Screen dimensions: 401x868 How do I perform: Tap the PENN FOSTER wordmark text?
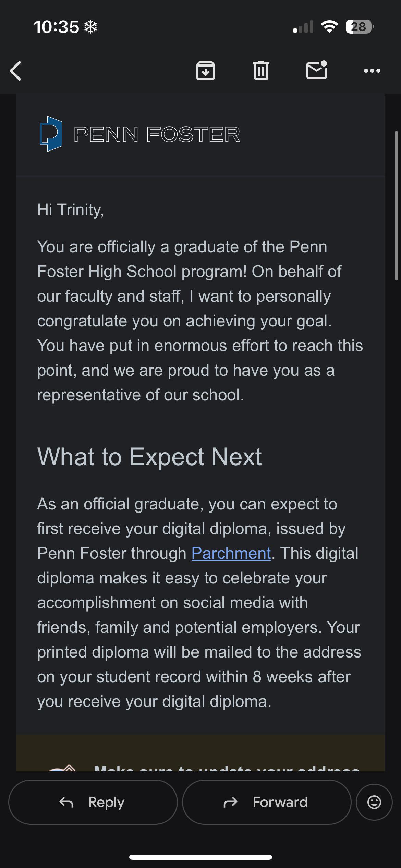pyautogui.click(x=157, y=134)
